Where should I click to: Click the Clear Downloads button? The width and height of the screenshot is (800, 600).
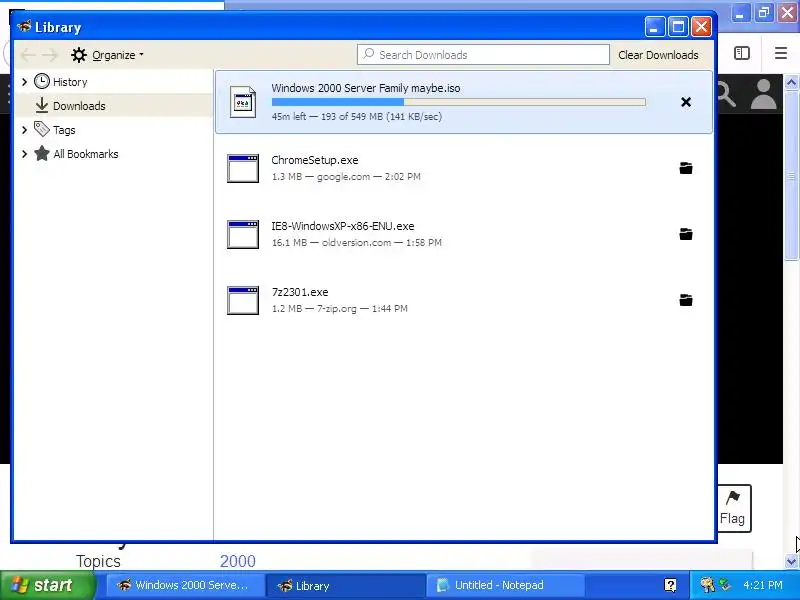click(658, 55)
